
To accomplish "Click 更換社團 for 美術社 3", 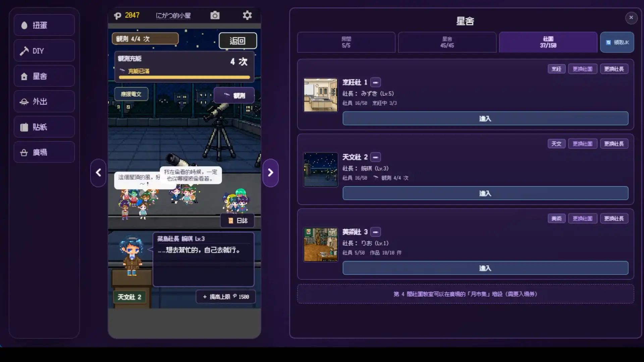I will pos(583,219).
